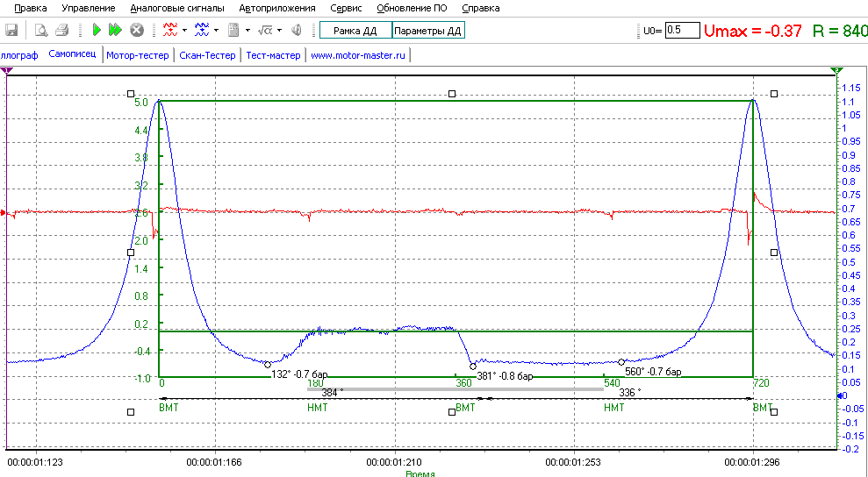Switch to the Мотор-тестер tab

tap(137, 55)
